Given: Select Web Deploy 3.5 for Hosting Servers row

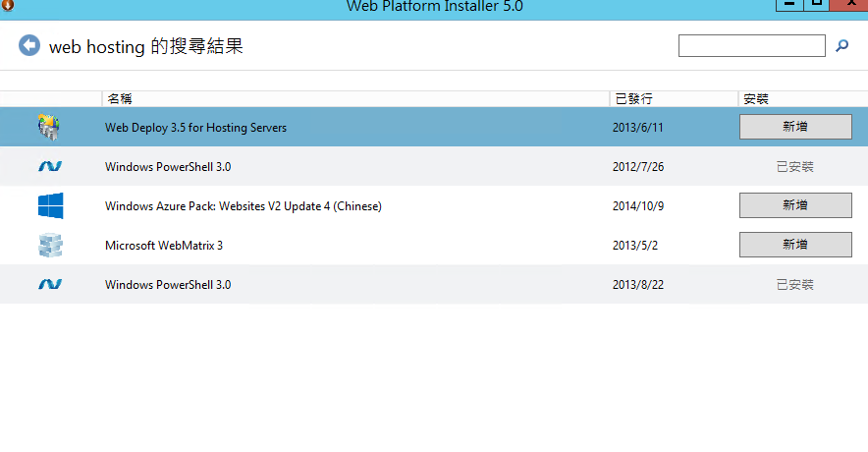Looking at the screenshot, I should [195, 128].
